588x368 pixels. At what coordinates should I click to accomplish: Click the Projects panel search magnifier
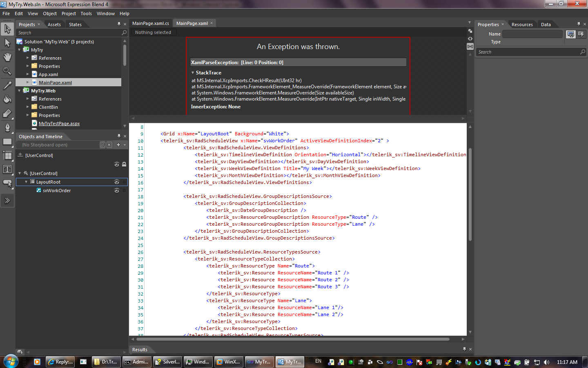[x=124, y=33]
